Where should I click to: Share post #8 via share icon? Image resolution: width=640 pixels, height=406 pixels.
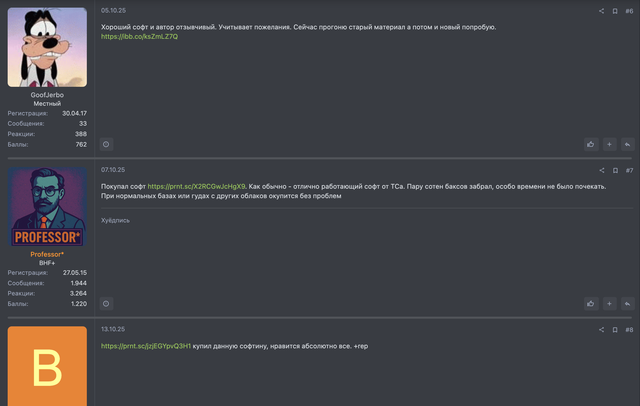click(601, 329)
